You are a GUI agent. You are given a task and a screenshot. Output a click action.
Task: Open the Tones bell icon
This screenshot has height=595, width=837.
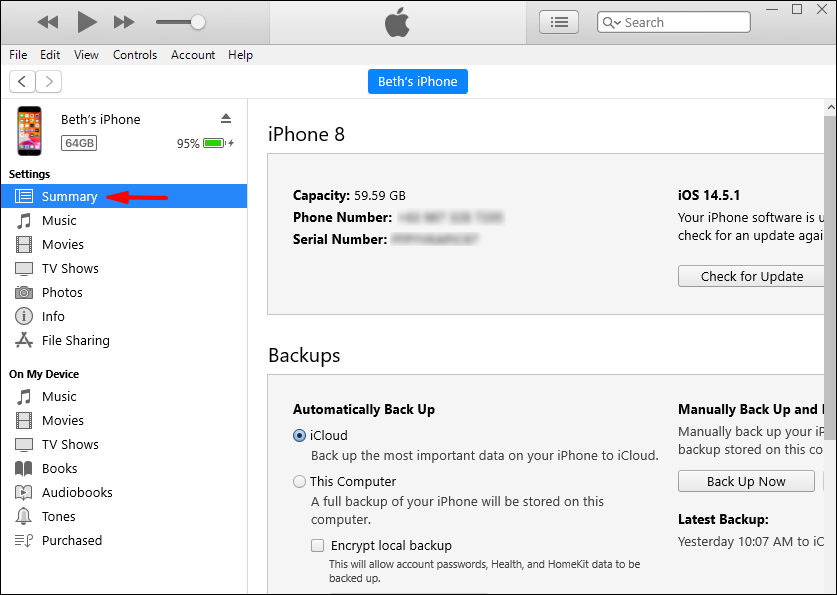[x=23, y=516]
